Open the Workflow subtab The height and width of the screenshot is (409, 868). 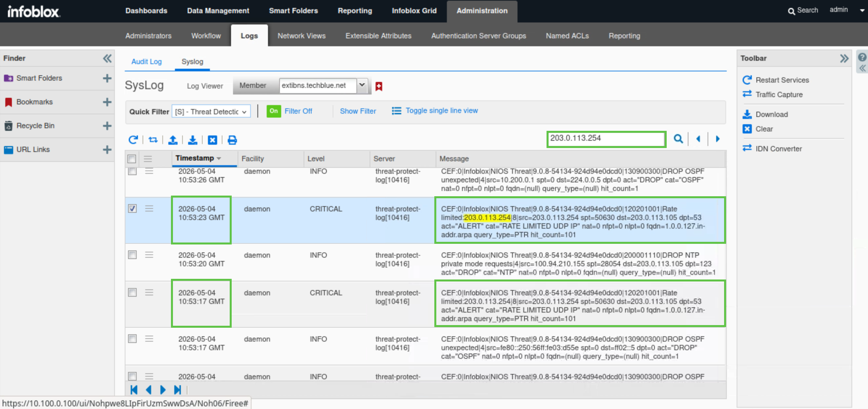pyautogui.click(x=206, y=36)
